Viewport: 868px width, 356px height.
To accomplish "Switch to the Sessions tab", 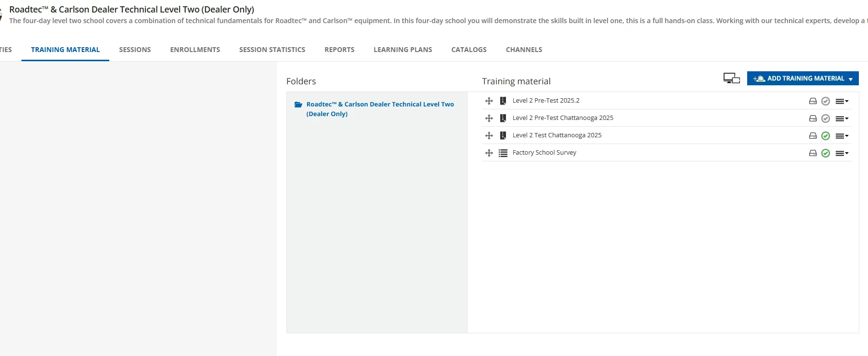I will coord(135,50).
